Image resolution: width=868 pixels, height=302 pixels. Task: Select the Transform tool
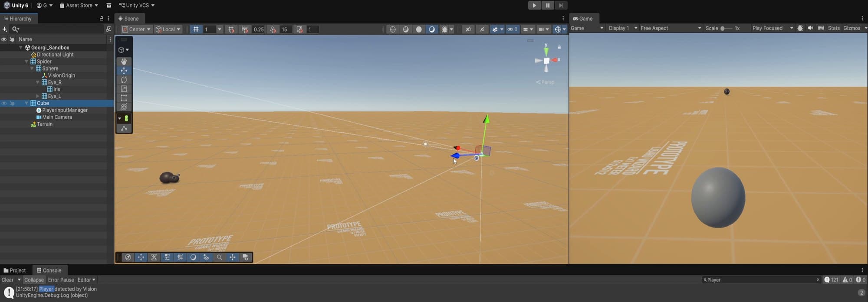124,107
